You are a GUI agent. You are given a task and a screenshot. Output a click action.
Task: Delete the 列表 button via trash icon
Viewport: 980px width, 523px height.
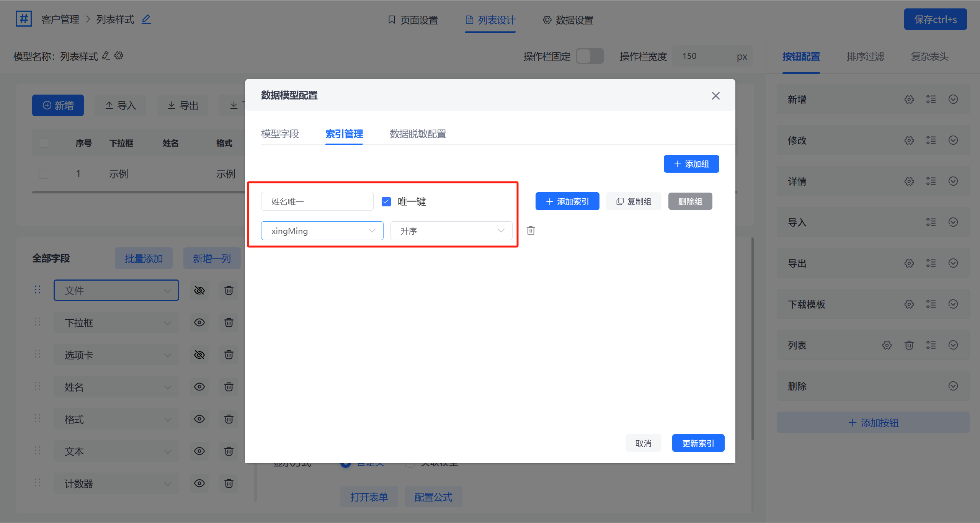909,345
